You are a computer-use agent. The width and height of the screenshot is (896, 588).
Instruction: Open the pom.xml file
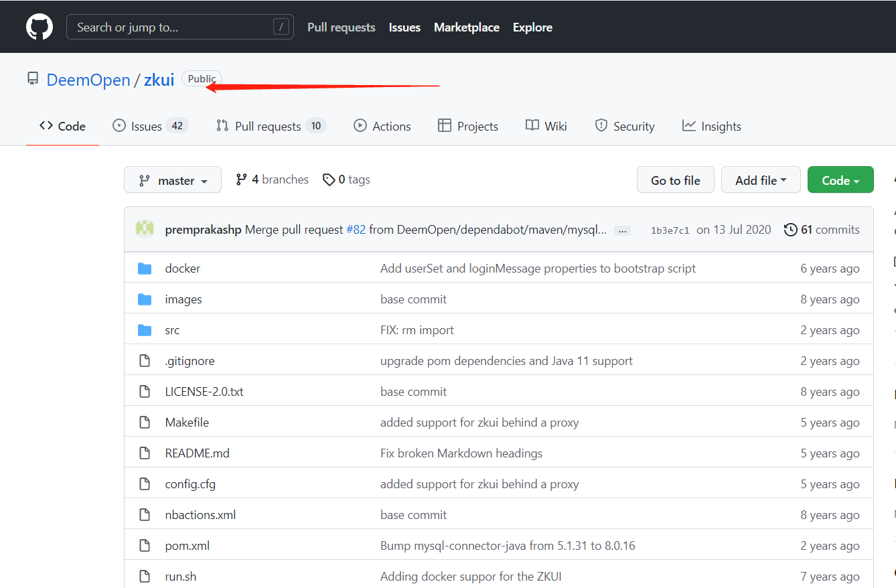coord(188,546)
